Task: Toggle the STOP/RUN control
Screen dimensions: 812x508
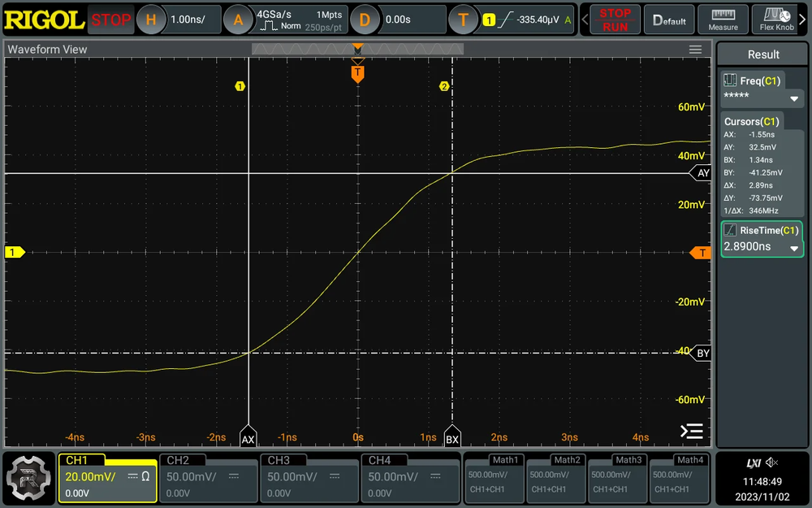Action: point(615,20)
